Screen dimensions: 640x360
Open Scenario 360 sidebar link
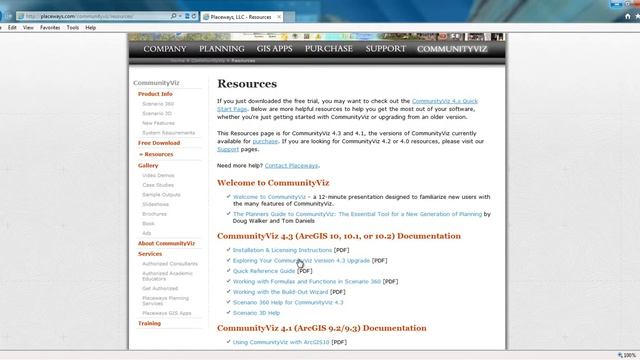[158, 104]
